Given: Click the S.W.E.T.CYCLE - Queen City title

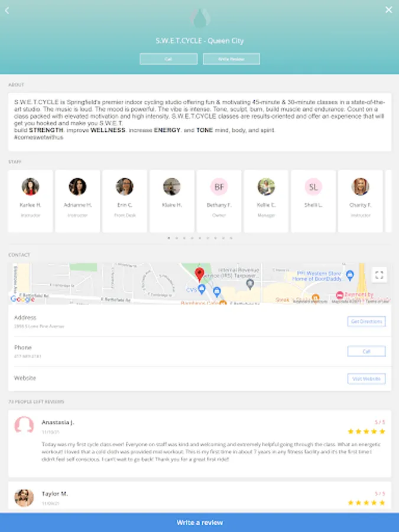Looking at the screenshot, I should point(200,41).
